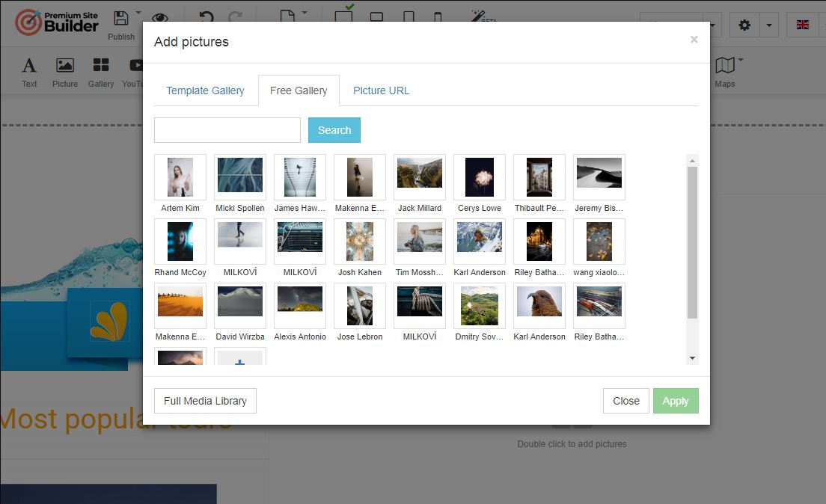Select the Micki Spollen picture
826x504 pixels.
tap(239, 177)
